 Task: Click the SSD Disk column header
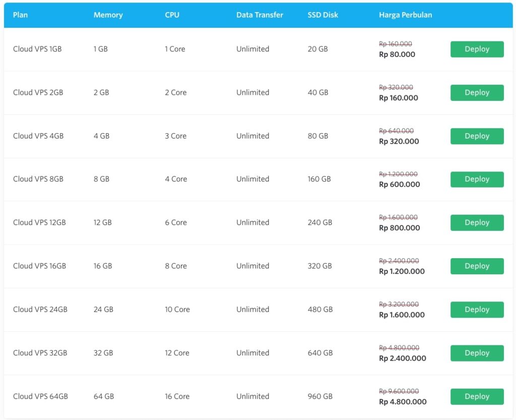[x=322, y=15]
